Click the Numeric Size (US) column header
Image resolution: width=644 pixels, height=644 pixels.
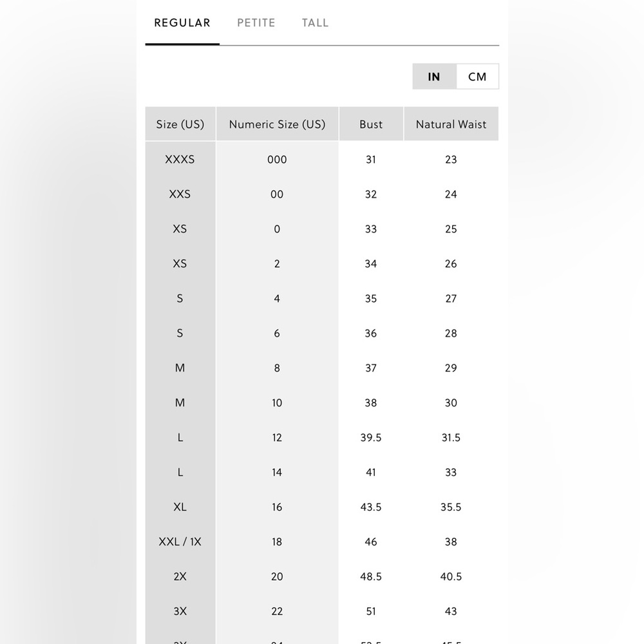tap(277, 124)
